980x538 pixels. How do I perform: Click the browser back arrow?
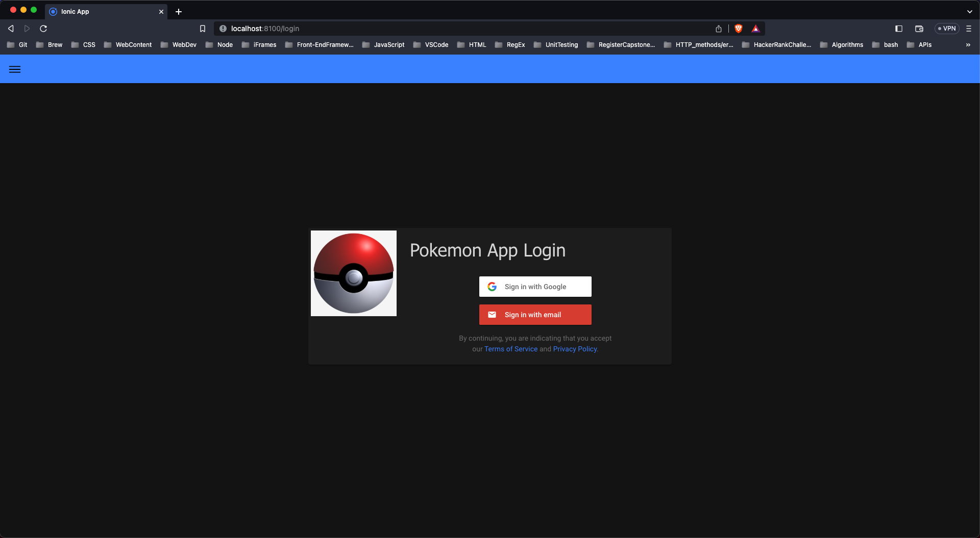tap(11, 29)
